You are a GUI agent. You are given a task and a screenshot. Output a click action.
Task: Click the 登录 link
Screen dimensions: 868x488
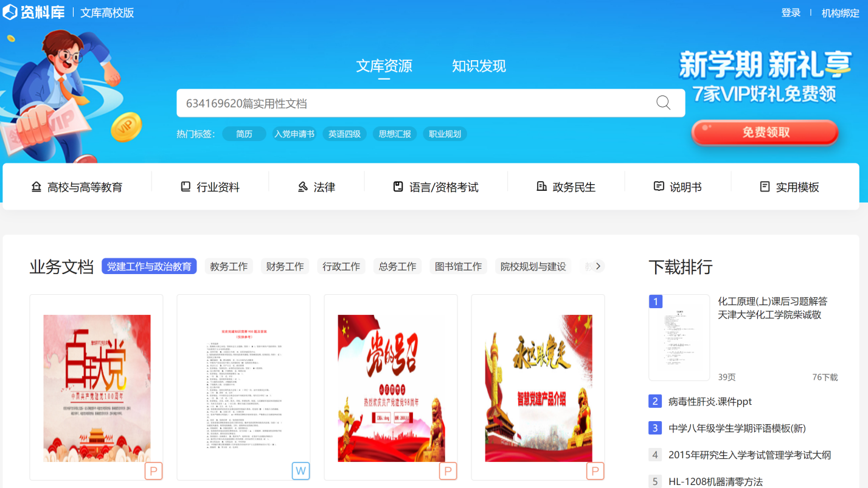[x=791, y=13]
